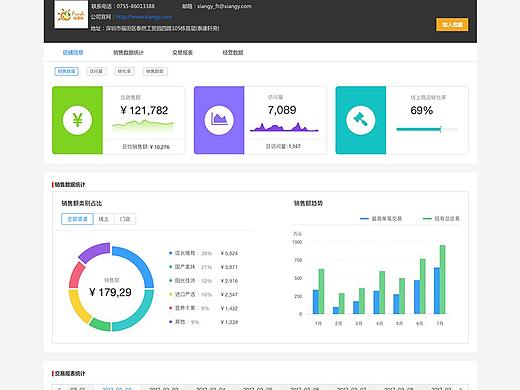The image size is (520, 390).
Task: Click the donut center total ¥ 179,29
Action: pyautogui.click(x=110, y=292)
